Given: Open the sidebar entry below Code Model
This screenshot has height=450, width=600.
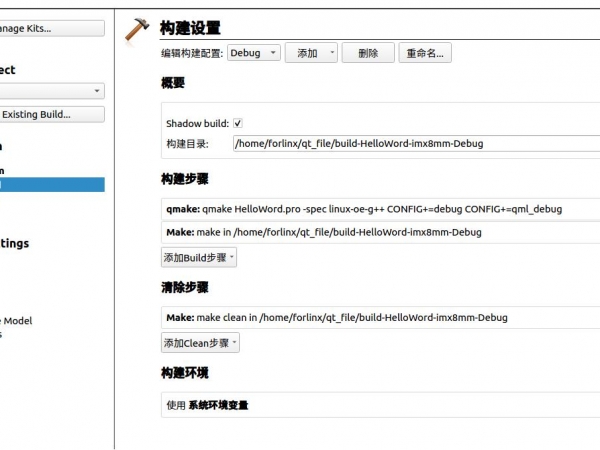Looking at the screenshot, I should tap(3, 335).
